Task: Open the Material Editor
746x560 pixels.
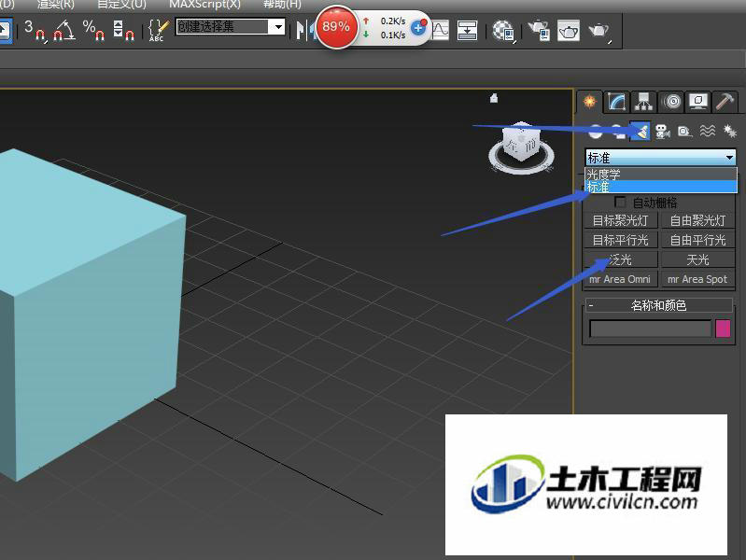Action: coord(502,31)
